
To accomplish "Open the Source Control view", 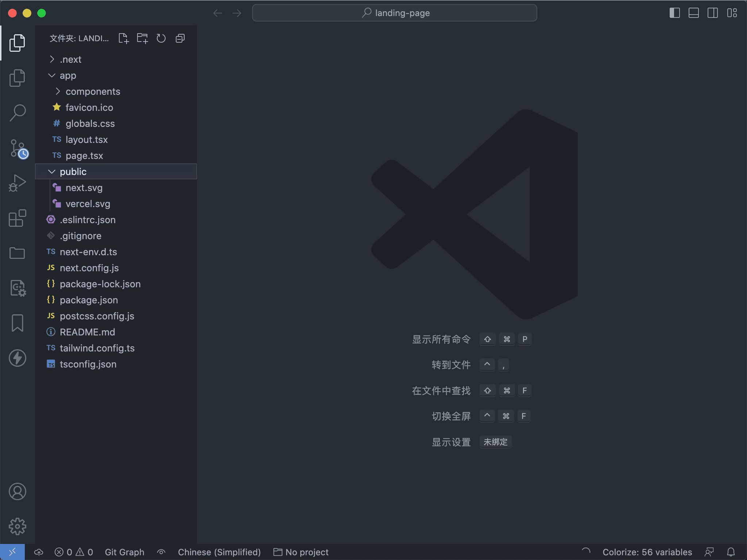I will 18,149.
